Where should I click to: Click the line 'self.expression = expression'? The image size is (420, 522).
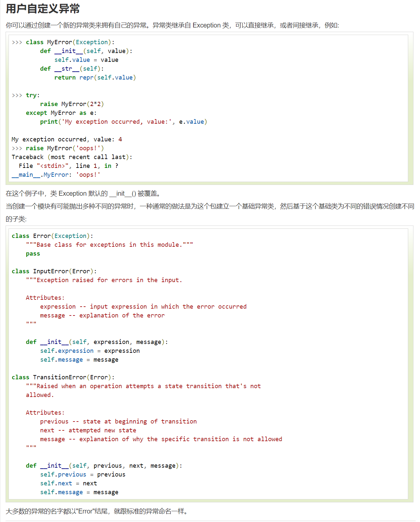(x=90, y=351)
